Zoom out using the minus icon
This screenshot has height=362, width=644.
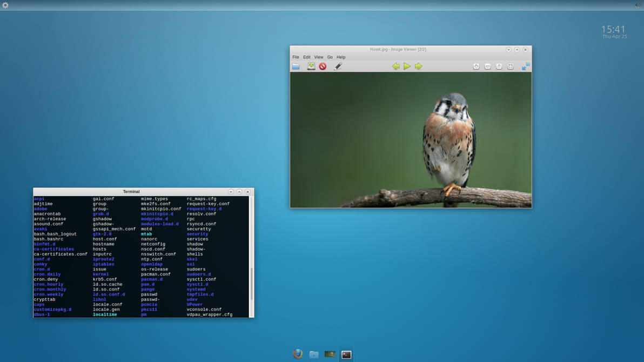487,66
